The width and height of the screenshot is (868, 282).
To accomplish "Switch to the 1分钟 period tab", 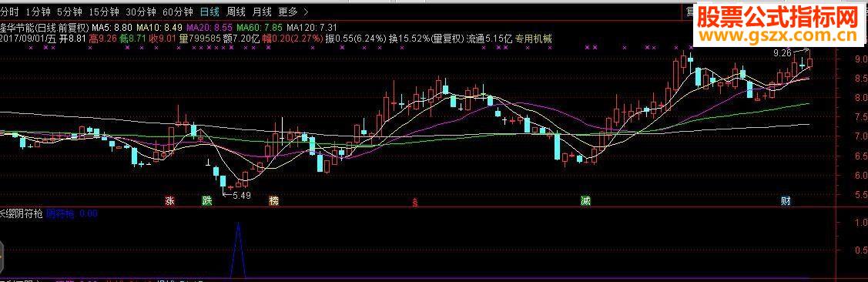I will tap(39, 12).
